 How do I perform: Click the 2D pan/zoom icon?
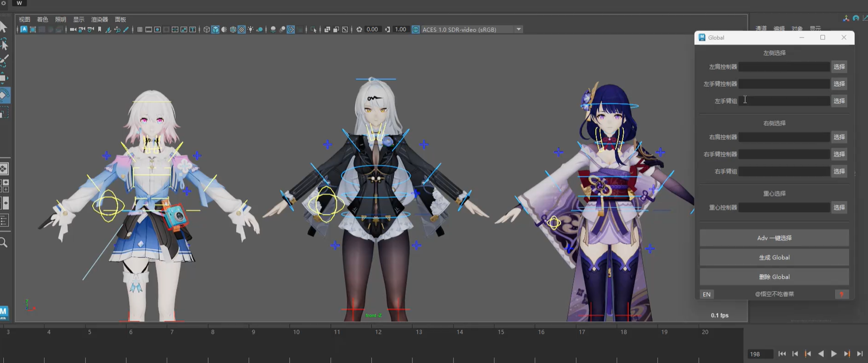(x=117, y=30)
